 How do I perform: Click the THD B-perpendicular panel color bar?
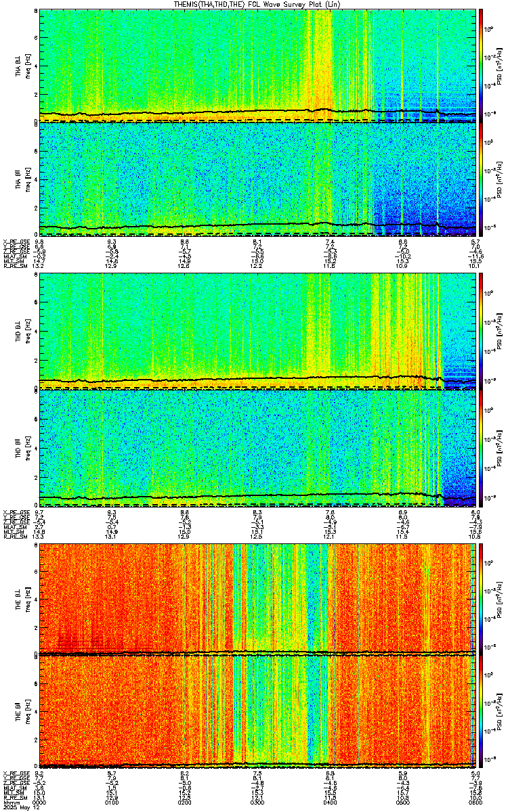pos(481,331)
